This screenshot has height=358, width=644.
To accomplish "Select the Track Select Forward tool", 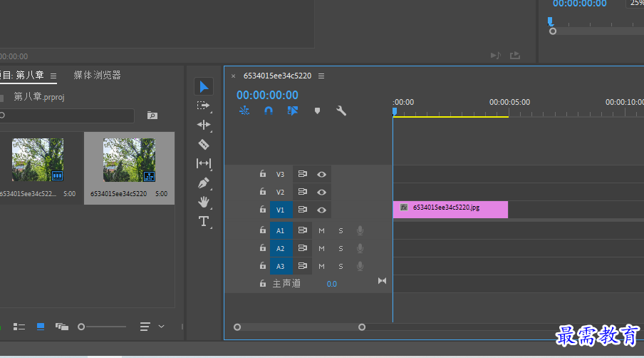I will (x=204, y=106).
